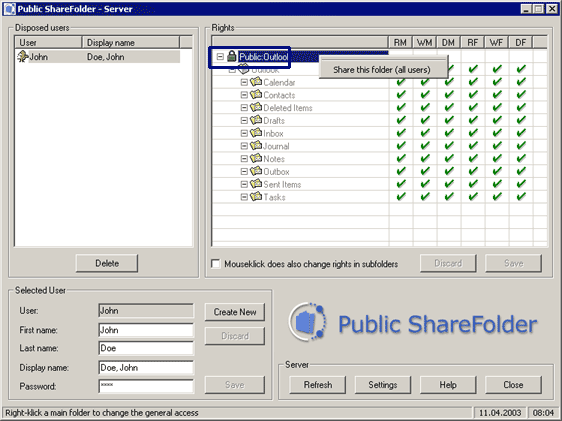Viewport: 562px width, 421px height.
Task: Click the user icon next to John
Action: pos(23,56)
